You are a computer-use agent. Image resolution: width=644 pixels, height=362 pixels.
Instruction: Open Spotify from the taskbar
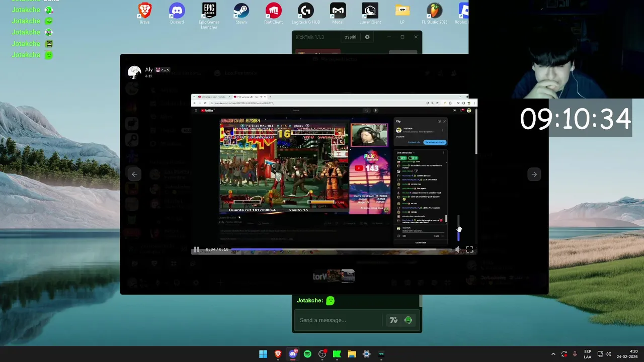tap(307, 354)
